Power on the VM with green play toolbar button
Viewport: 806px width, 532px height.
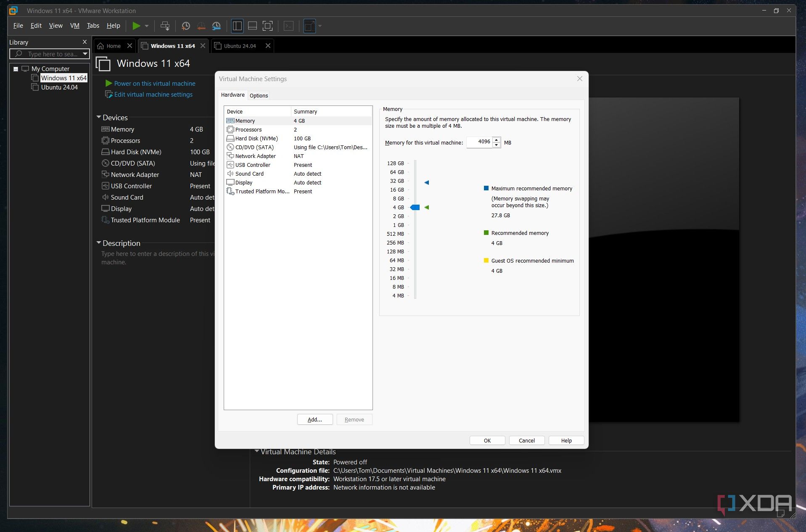click(136, 26)
